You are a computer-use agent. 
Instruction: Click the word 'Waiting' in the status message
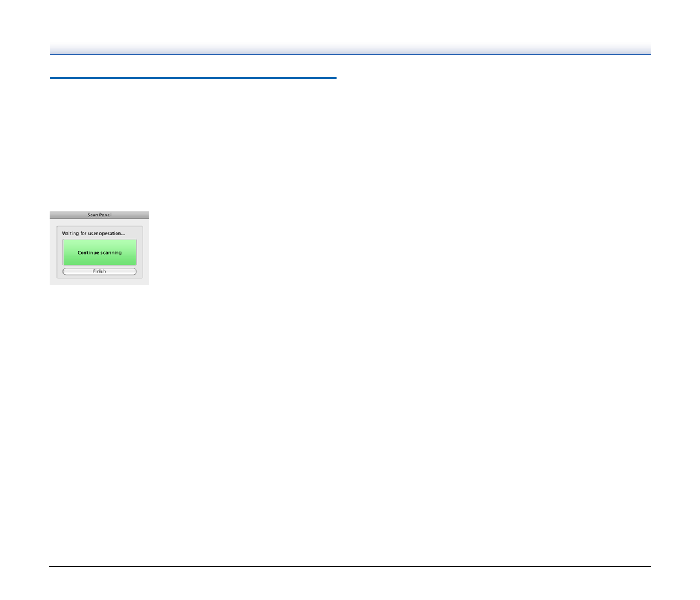tap(71, 234)
